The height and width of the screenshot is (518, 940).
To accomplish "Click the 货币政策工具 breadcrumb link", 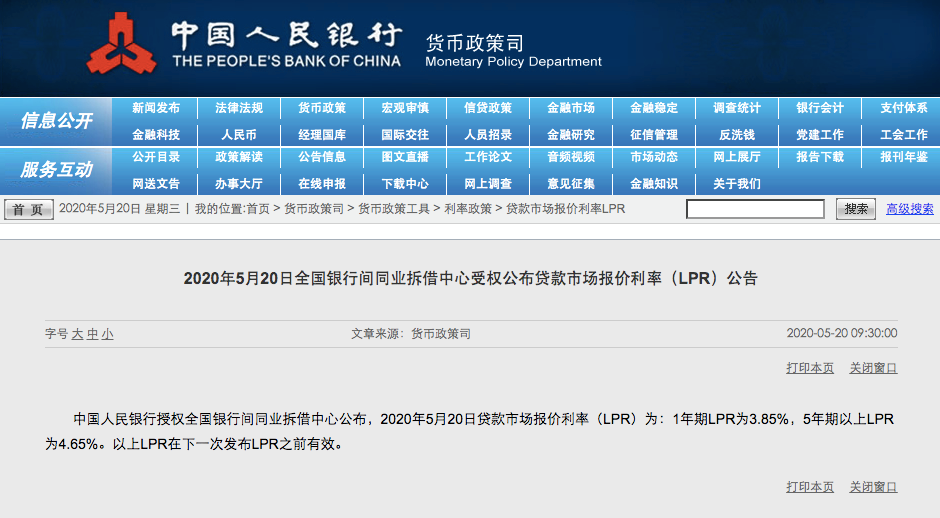I will click(394, 209).
